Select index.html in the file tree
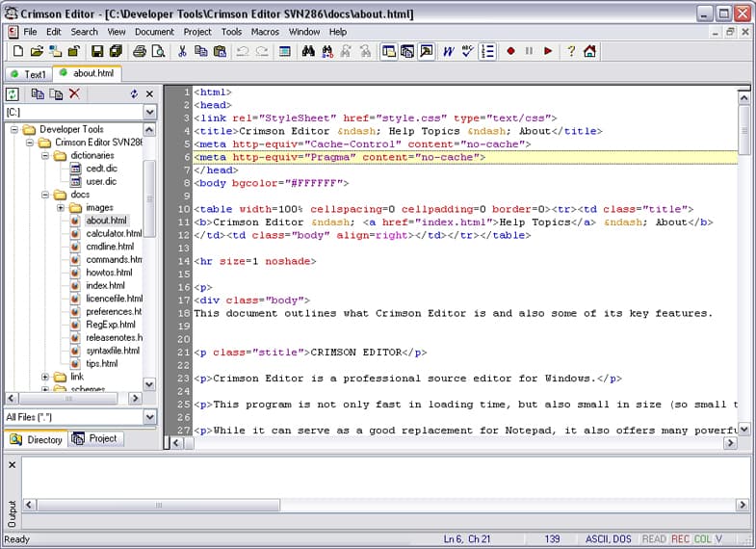 tap(105, 285)
